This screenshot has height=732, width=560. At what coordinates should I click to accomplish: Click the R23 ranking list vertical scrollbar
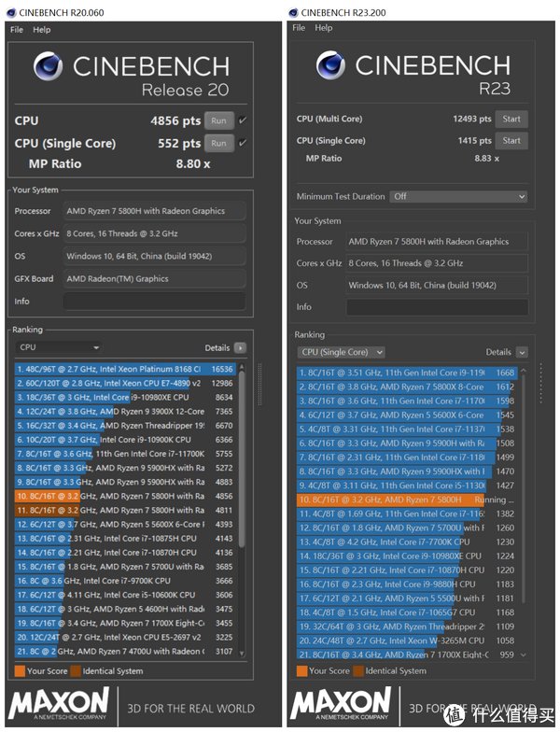(x=523, y=487)
